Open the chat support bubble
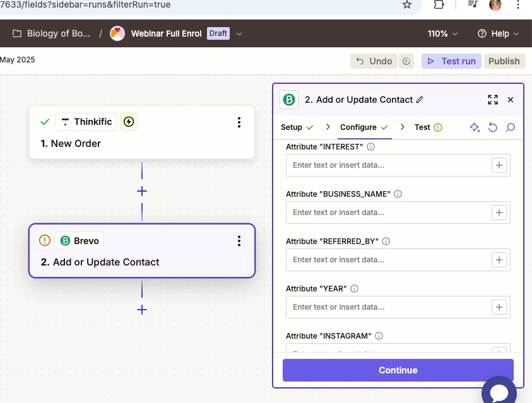The width and height of the screenshot is (532, 403). [499, 392]
